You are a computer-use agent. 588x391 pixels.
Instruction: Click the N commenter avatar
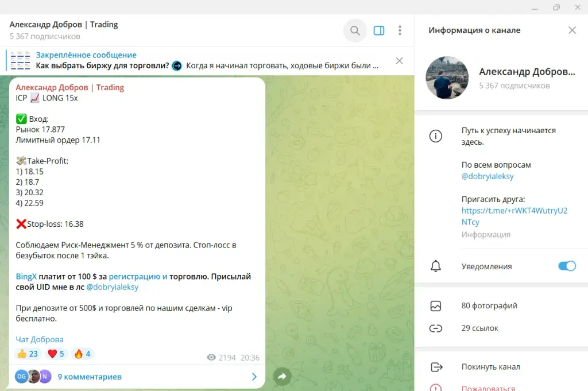coord(45,377)
